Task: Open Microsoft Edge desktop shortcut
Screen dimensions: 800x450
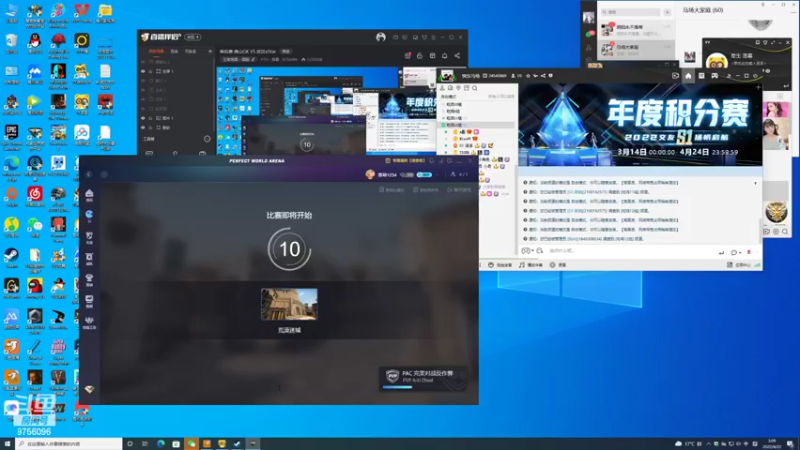Action: (x=11, y=163)
